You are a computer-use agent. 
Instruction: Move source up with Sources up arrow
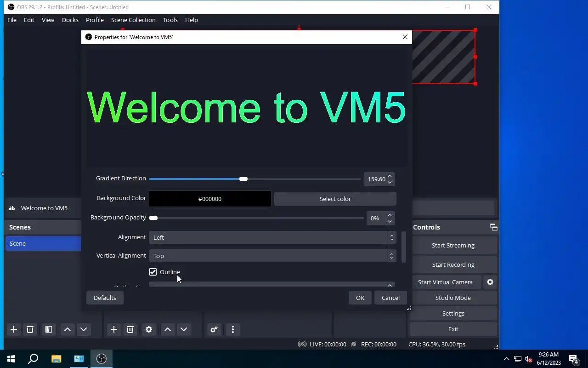pyautogui.click(x=168, y=329)
